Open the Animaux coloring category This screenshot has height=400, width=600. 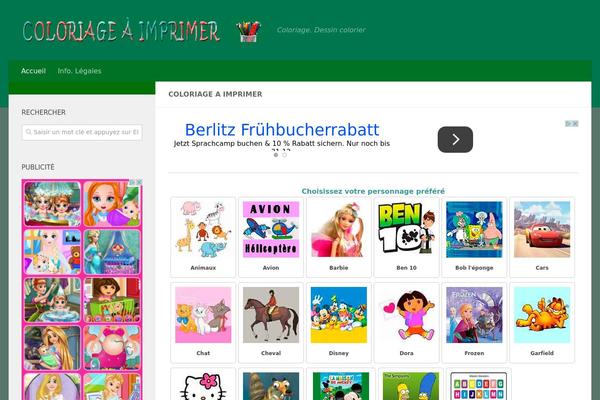(x=203, y=237)
